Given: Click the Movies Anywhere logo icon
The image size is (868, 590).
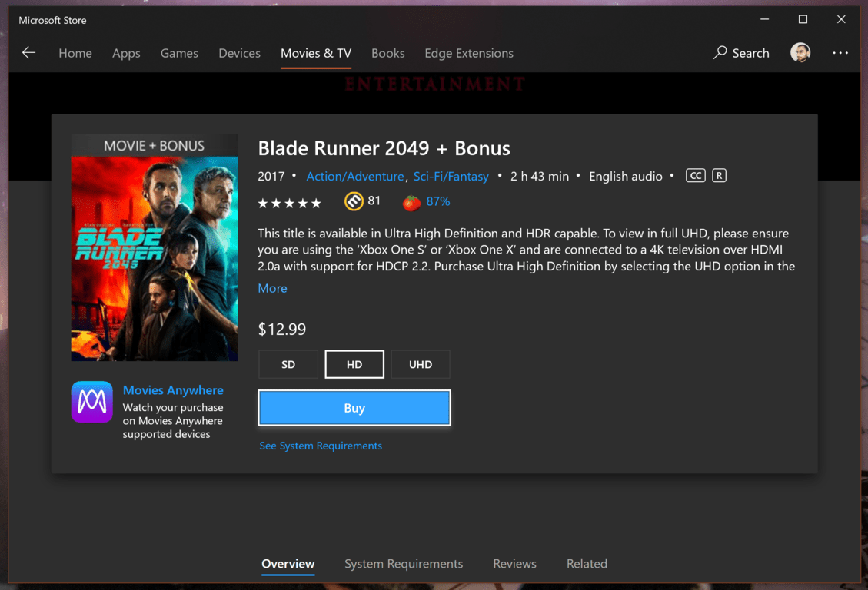Looking at the screenshot, I should pos(92,402).
